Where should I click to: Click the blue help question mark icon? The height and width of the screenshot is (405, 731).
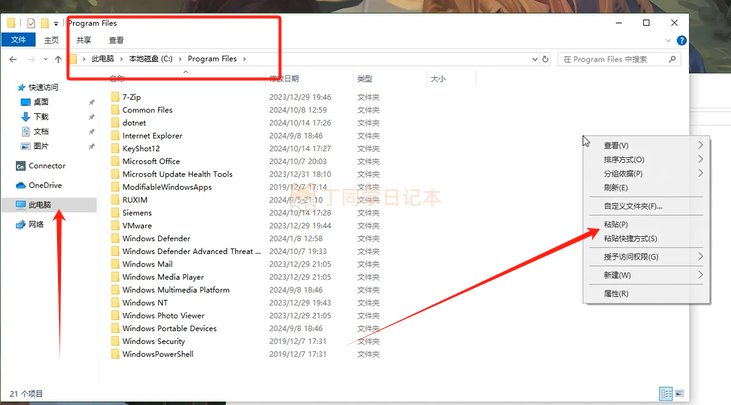click(681, 40)
